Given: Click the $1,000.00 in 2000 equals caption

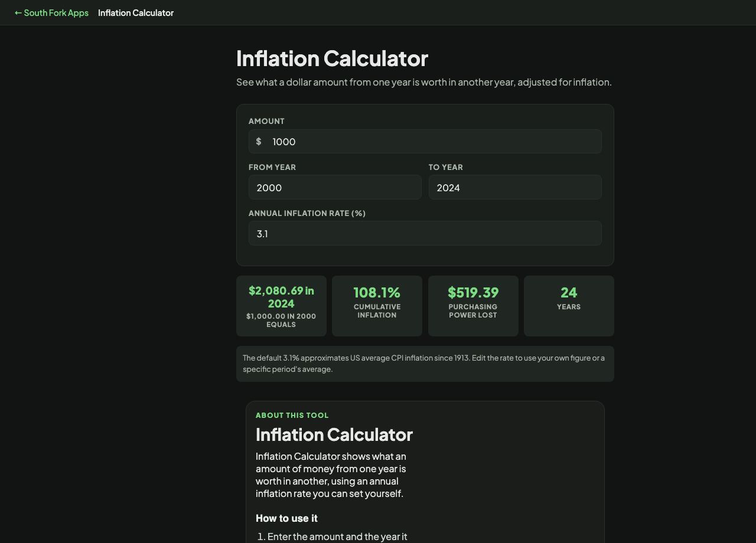Looking at the screenshot, I should (x=281, y=320).
